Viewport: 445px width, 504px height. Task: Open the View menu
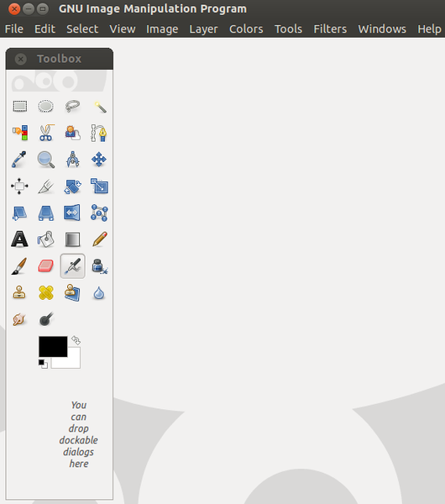tap(123, 29)
